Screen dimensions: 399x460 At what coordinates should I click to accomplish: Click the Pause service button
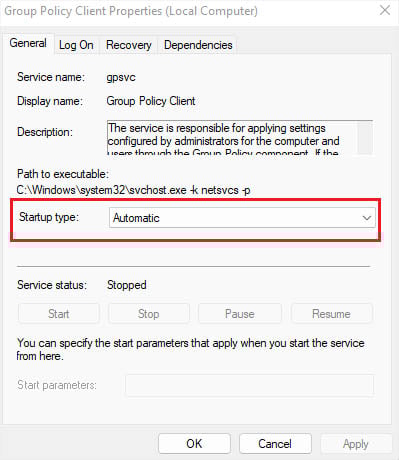click(x=240, y=314)
